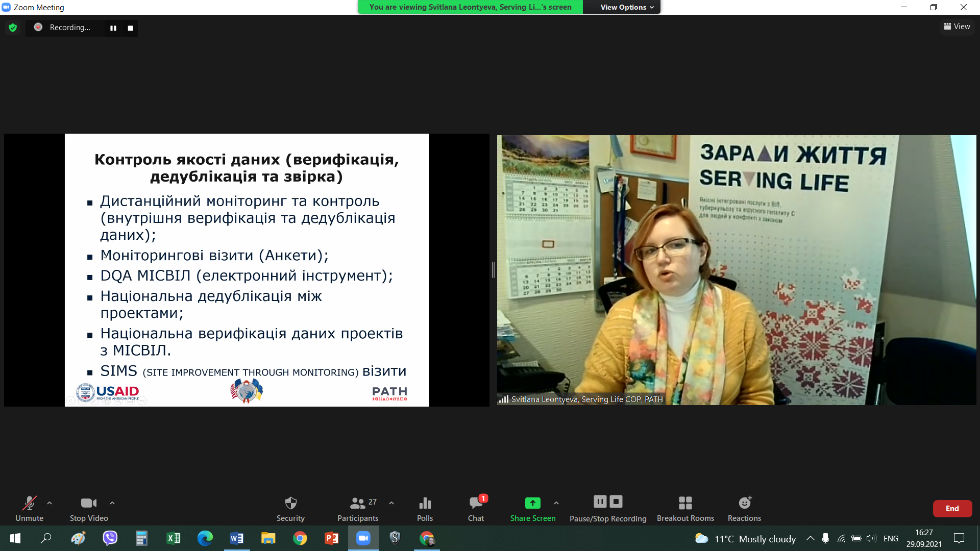Click the red End meeting button

pos(952,509)
